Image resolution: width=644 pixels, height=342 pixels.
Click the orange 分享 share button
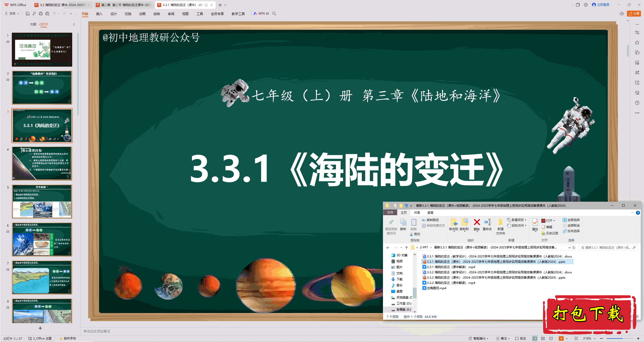(634, 14)
